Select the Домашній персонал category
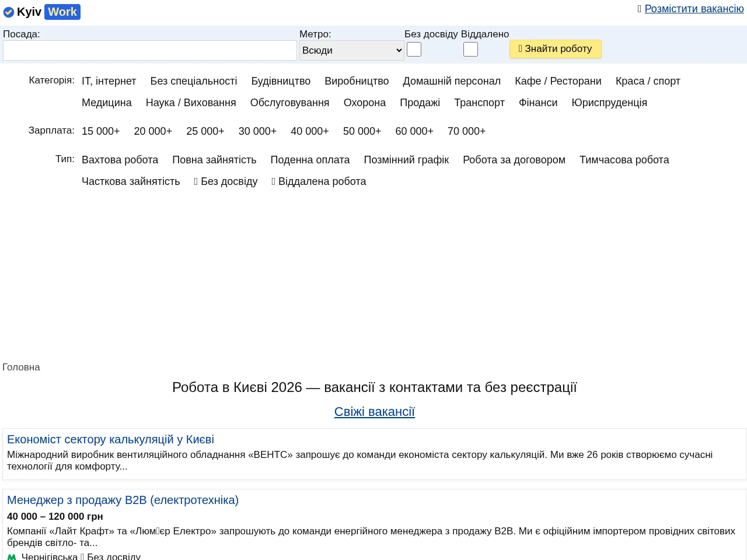Screen dimensions: 747x560 click(452, 81)
